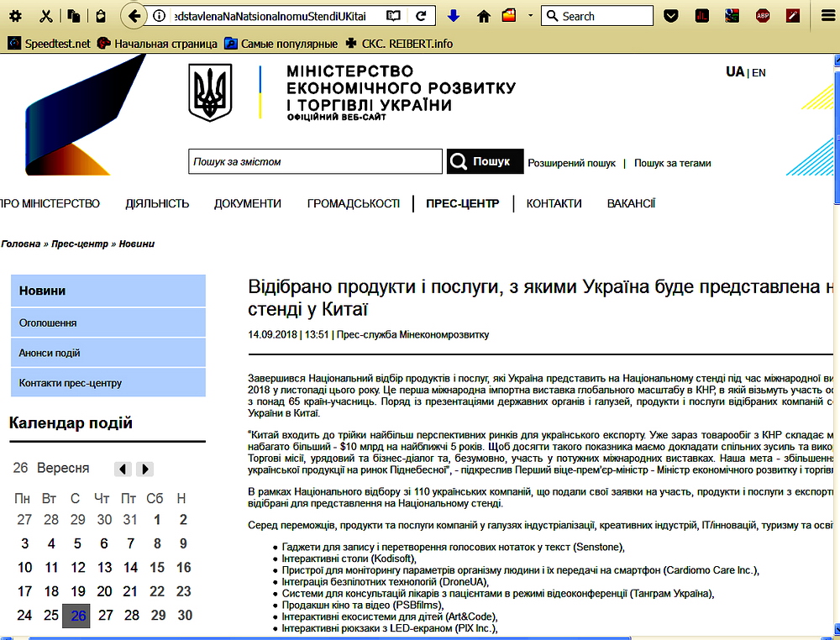The height and width of the screenshot is (640, 840).
Task: Click the browser Search field
Action: [597, 16]
